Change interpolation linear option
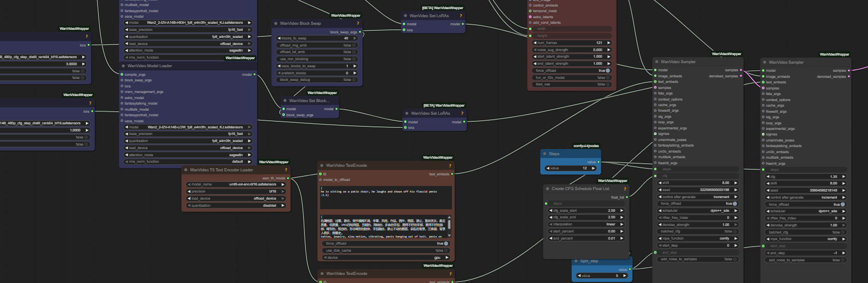Viewport: 868px width, 283px height. pyautogui.click(x=586, y=224)
